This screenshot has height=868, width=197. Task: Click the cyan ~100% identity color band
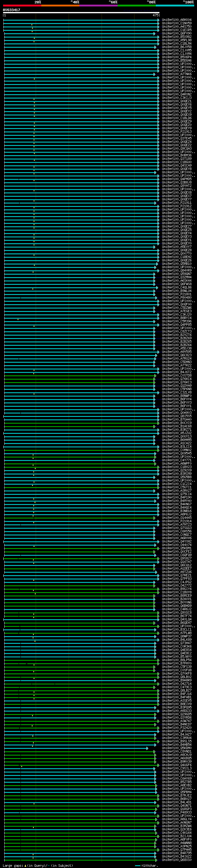click(x=175, y=6)
